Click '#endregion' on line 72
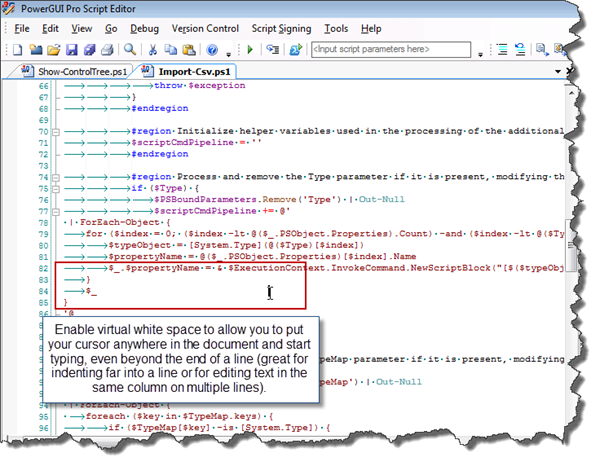The width and height of the screenshot is (600, 466). pos(160,154)
